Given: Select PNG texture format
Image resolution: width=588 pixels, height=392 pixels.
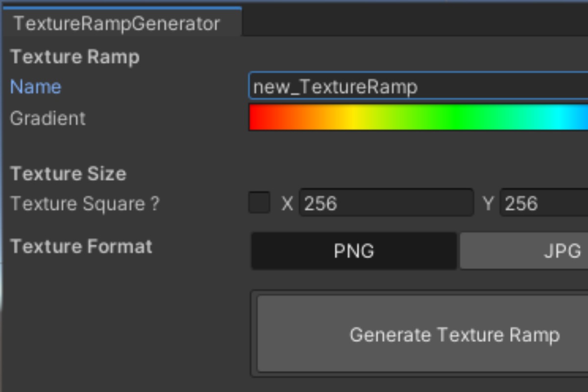Looking at the screenshot, I should [x=354, y=251].
